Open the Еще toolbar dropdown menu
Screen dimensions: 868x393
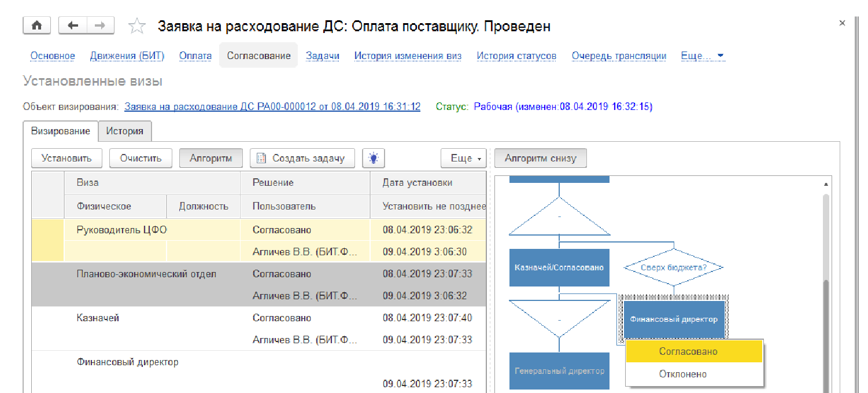point(463,158)
